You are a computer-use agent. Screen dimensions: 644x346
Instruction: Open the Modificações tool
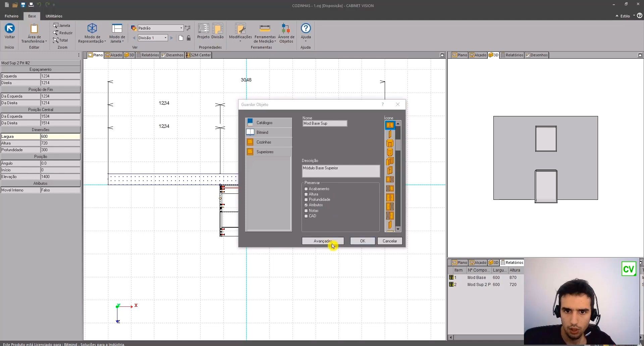240,28
